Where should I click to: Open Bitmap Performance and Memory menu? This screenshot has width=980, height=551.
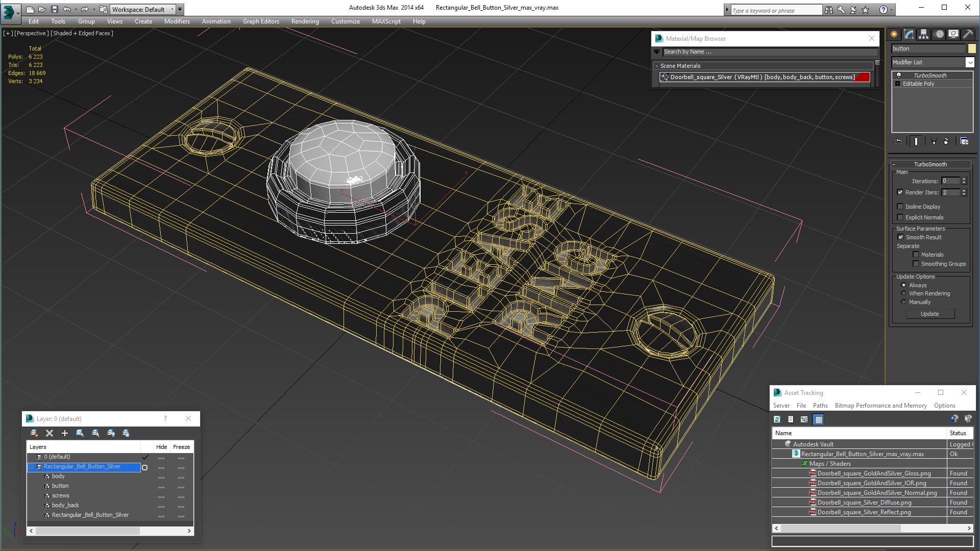click(x=880, y=406)
